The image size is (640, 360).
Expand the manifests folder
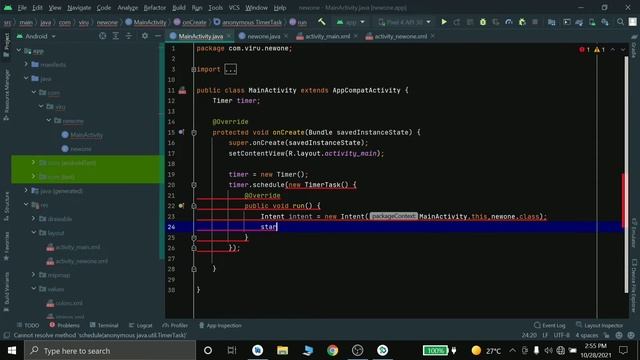point(26,64)
